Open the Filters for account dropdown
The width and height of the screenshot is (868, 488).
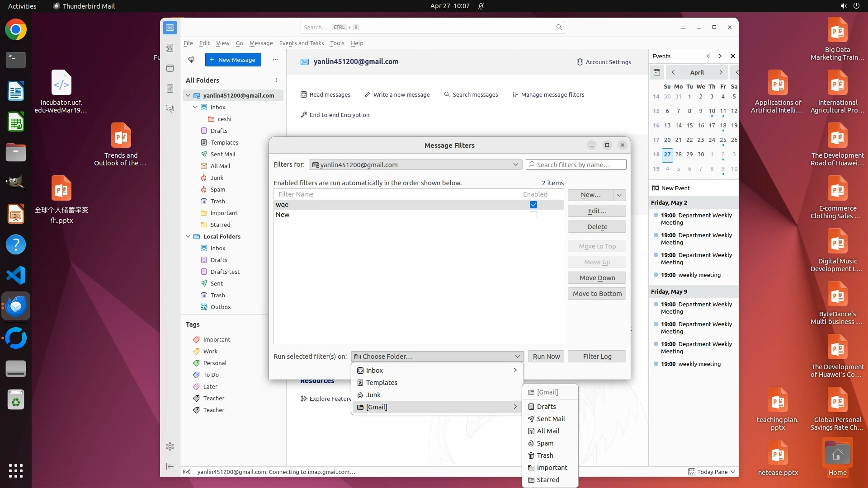tap(415, 164)
